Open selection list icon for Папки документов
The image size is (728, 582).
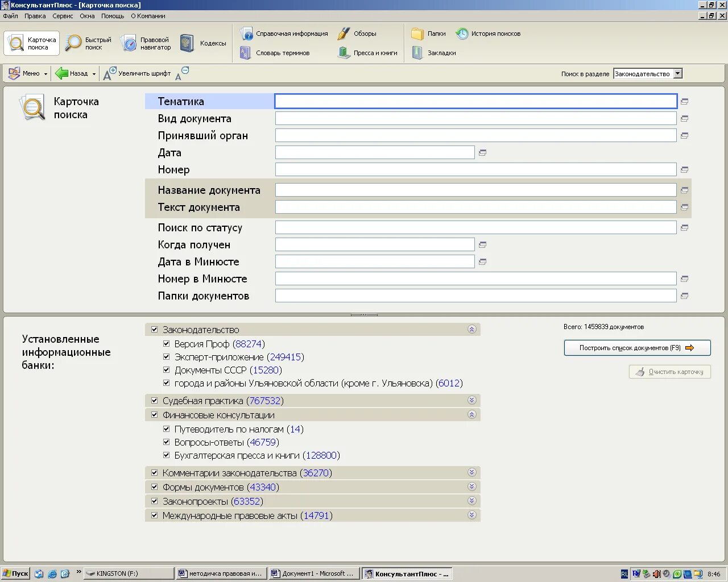click(x=684, y=296)
